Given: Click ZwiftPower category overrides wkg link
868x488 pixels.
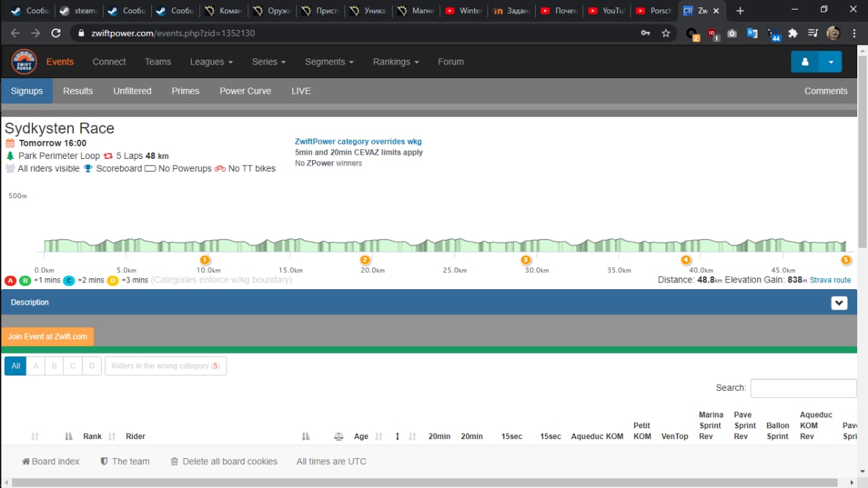Looking at the screenshot, I should pyautogui.click(x=358, y=142).
